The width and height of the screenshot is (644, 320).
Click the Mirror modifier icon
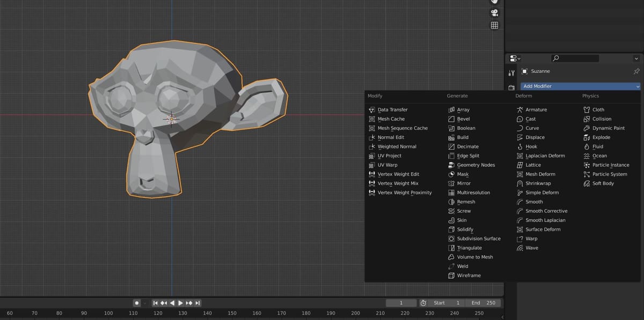point(451,183)
